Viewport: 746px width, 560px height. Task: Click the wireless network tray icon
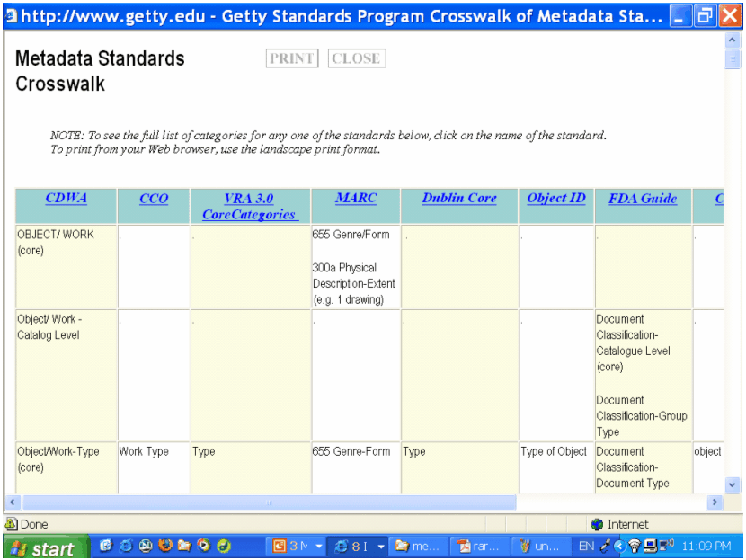635,546
